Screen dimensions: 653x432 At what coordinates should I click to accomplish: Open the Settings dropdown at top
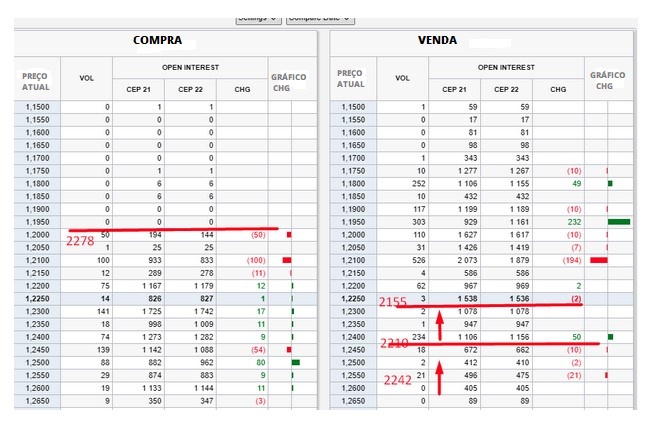[259, 20]
